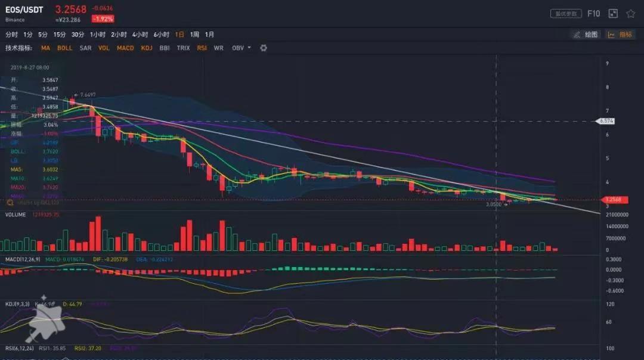Toggle the BOLL indicator
This screenshot has width=644, height=360.
pyautogui.click(x=64, y=48)
